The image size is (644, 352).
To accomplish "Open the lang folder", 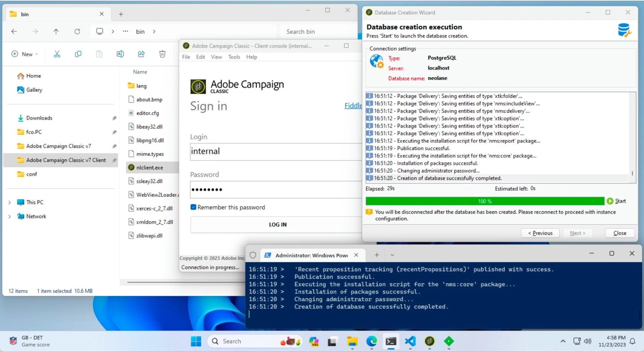I will click(x=141, y=86).
